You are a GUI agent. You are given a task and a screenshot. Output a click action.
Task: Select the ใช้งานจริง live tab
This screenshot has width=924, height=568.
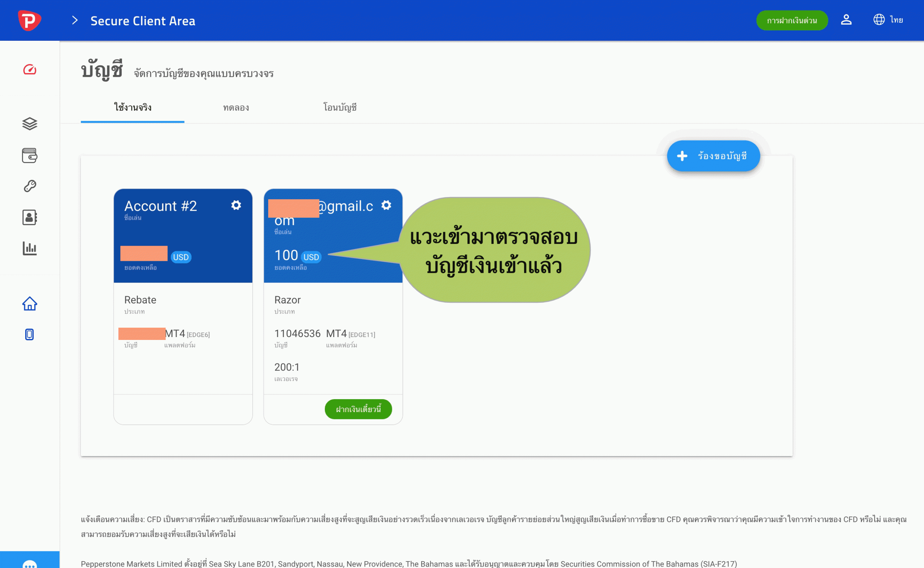(x=132, y=108)
